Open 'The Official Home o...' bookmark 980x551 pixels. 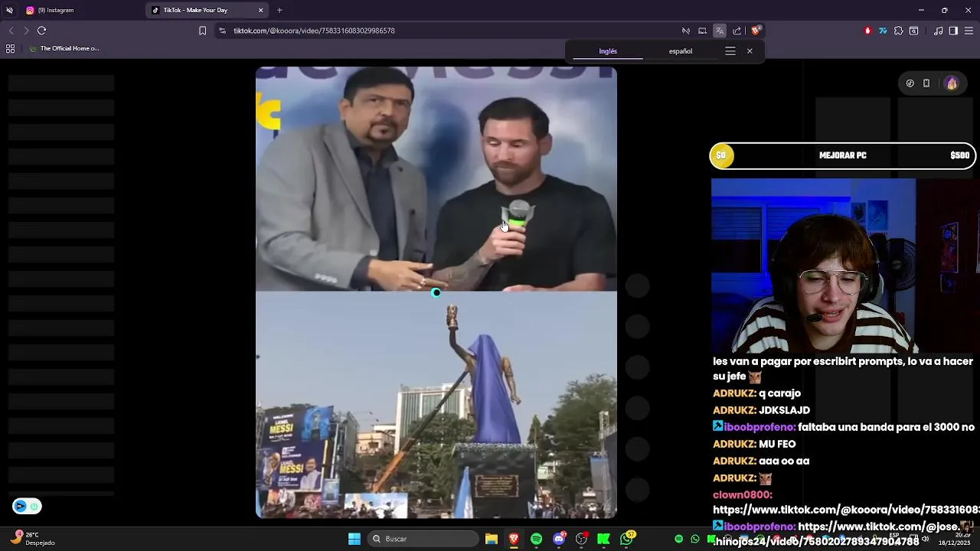[64, 48]
